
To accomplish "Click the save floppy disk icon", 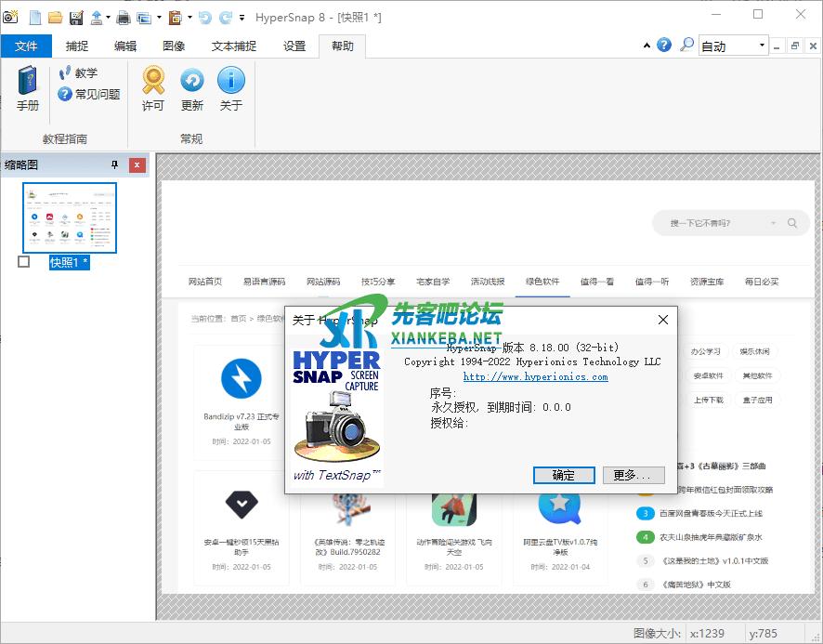I will point(75,17).
